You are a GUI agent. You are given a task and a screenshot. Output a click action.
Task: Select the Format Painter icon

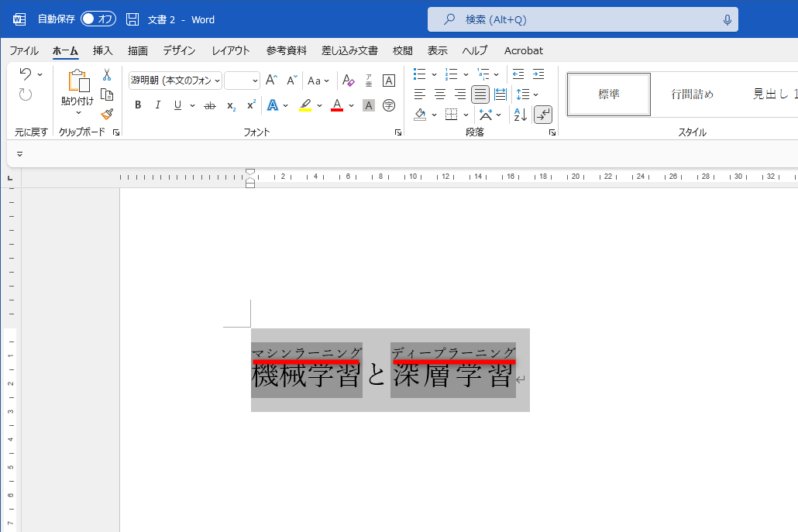(x=107, y=115)
